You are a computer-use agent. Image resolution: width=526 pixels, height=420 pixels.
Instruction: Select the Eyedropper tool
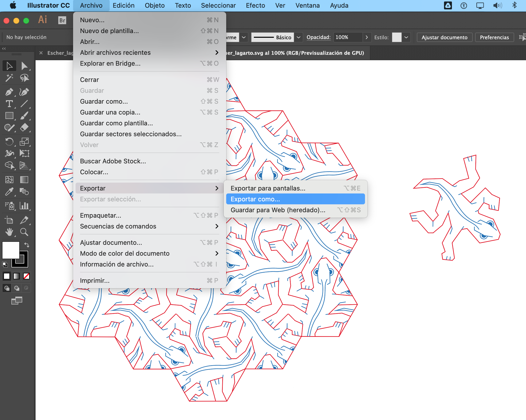click(x=9, y=191)
